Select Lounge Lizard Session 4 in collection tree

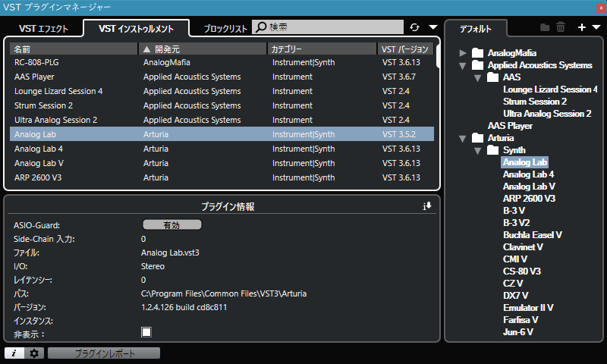(x=550, y=89)
